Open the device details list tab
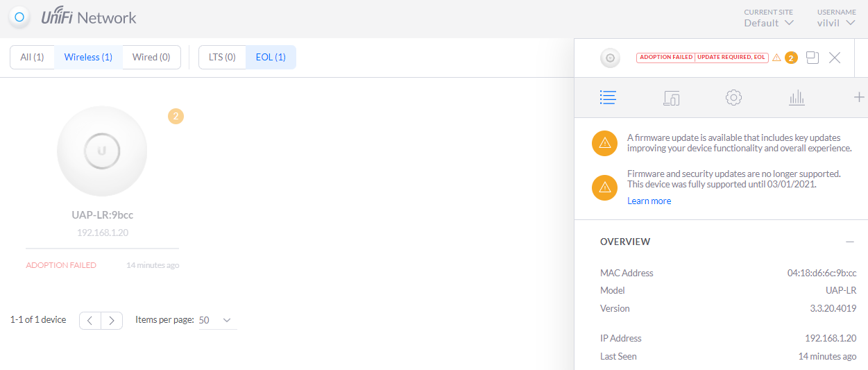This screenshot has width=868, height=370. [608, 98]
